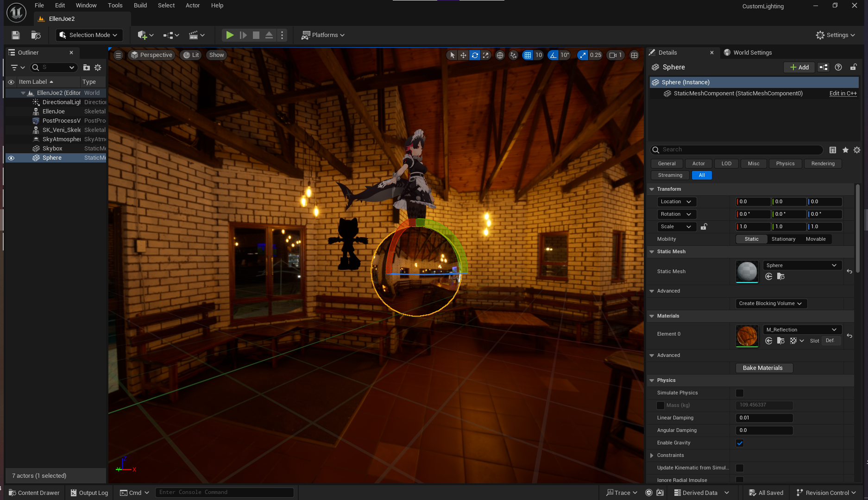
Task: Switch world/local coordinate space globe
Action: point(500,55)
